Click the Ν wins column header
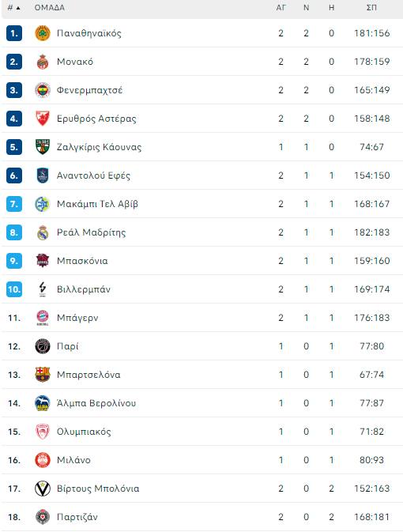This screenshot has height=532, width=403. (x=306, y=8)
